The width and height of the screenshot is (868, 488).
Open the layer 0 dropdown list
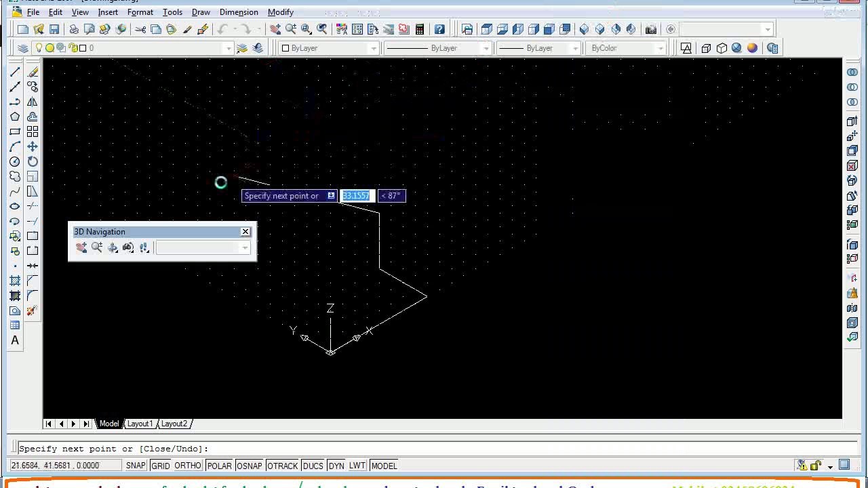[229, 48]
